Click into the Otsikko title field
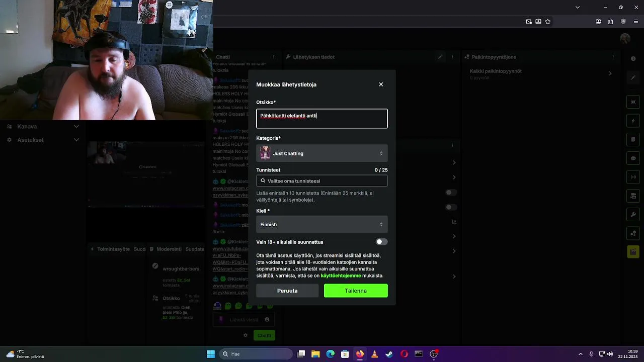The image size is (644, 362). tap(322, 119)
